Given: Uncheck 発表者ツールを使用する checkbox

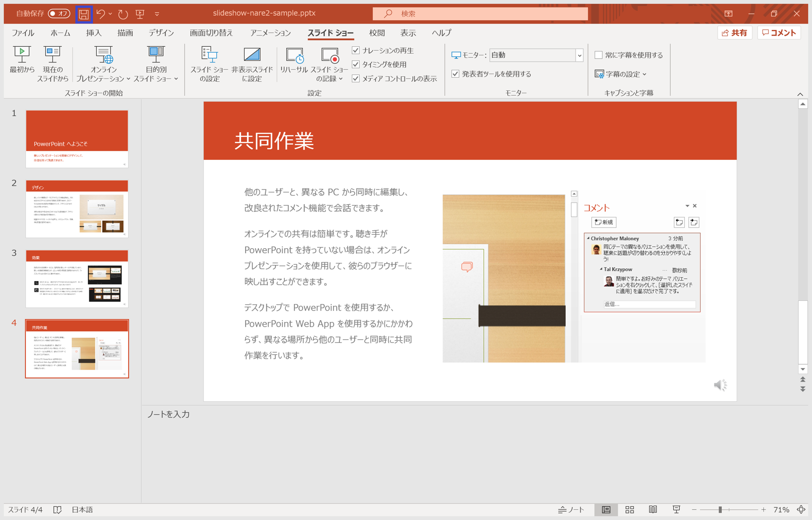Looking at the screenshot, I should coord(455,73).
